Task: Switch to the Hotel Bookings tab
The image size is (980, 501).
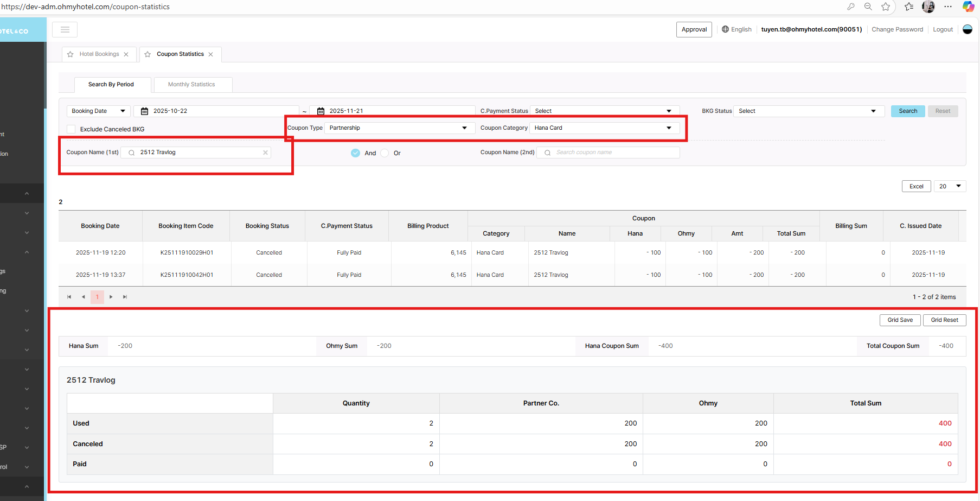Action: [99, 54]
